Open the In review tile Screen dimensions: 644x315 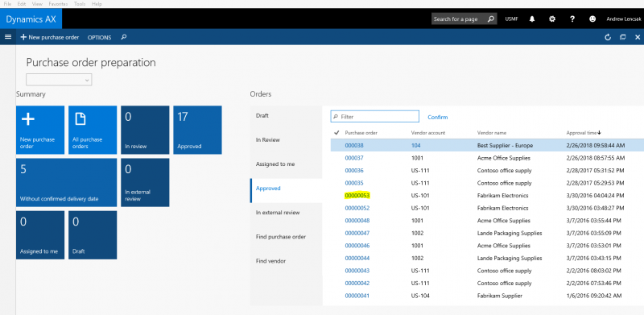145,130
